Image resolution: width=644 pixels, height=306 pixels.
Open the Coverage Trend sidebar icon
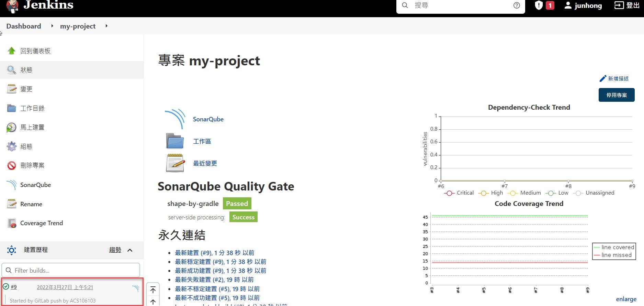tap(12, 223)
